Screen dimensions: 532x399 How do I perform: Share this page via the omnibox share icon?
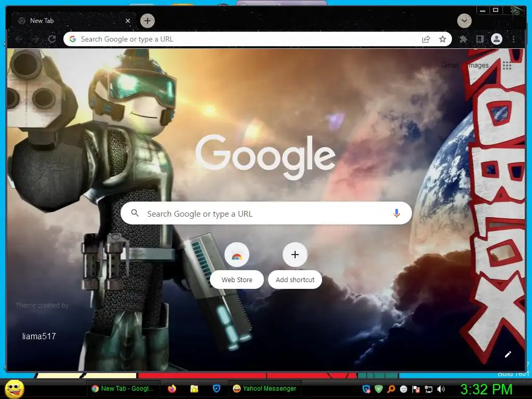point(426,39)
